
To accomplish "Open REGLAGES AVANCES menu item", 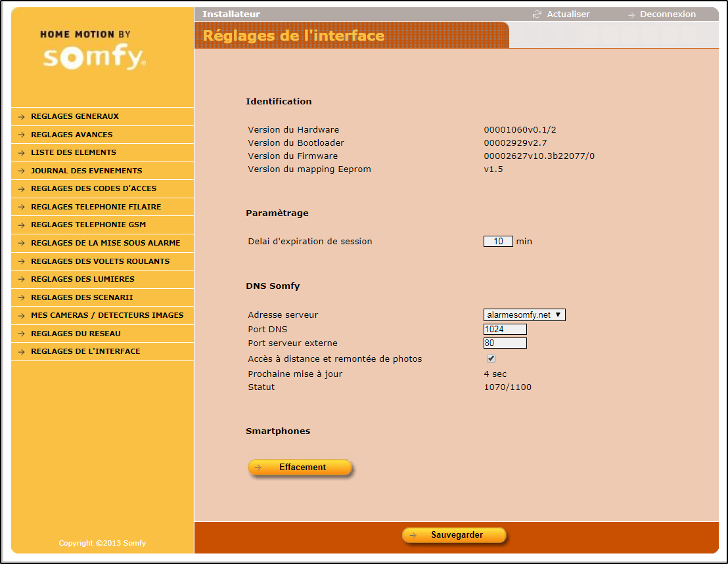I will pyautogui.click(x=72, y=135).
